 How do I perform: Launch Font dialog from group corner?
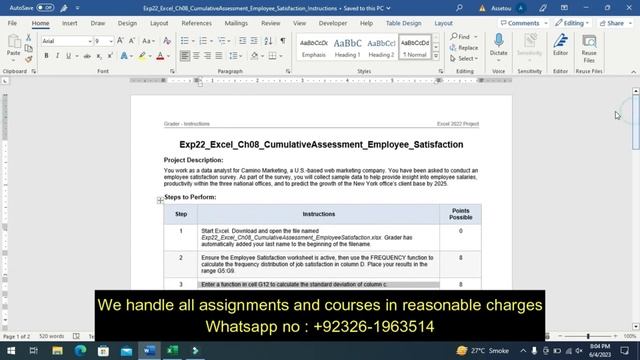point(172,71)
